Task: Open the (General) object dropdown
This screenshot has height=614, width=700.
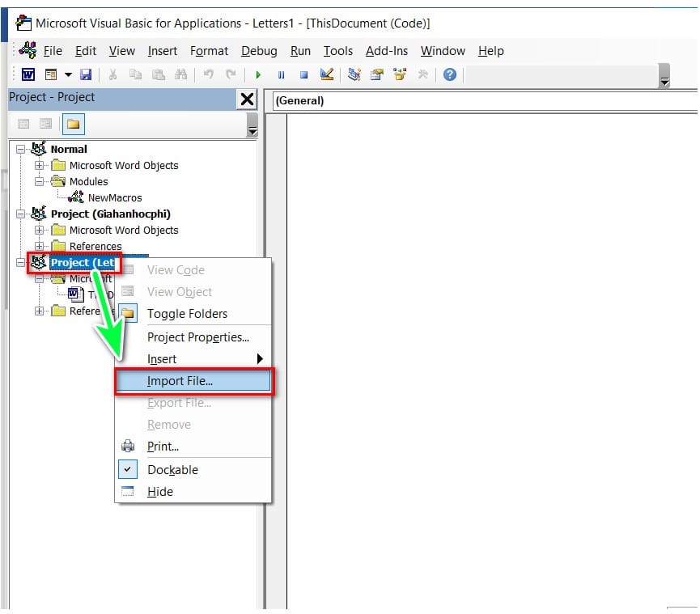Action: click(485, 101)
